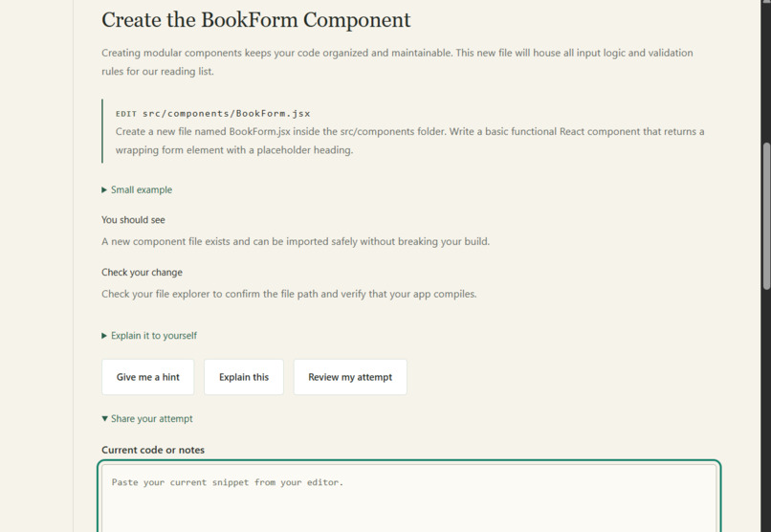Viewport: 771px width, 532px height.
Task: Click the EDIT tag before file path
Action: (126, 114)
